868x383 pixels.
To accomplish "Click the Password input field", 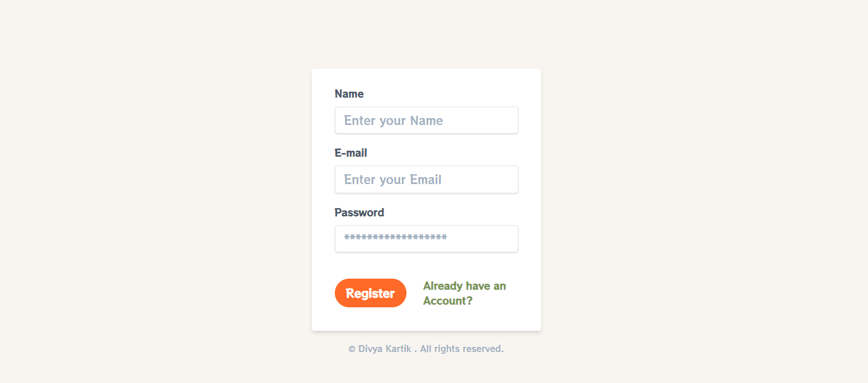I will point(426,239).
